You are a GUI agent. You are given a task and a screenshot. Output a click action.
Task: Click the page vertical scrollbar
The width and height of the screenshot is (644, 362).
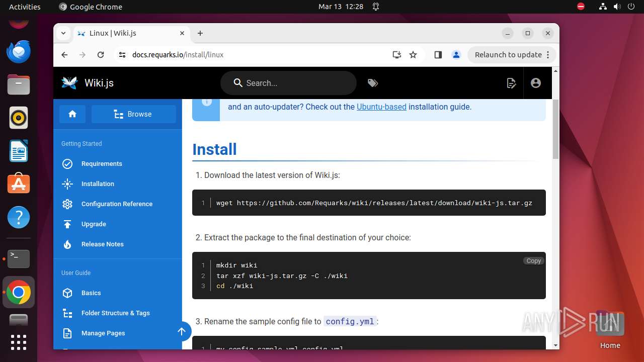(555, 129)
